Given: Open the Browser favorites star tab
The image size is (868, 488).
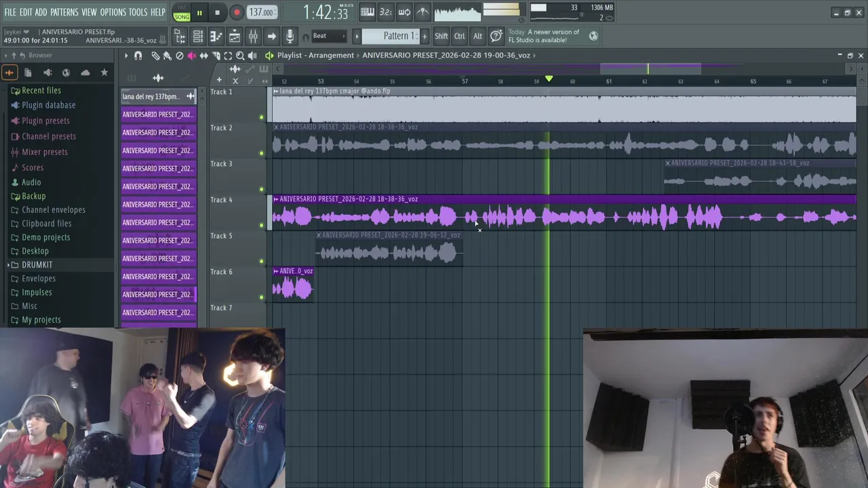Looking at the screenshot, I should [104, 73].
